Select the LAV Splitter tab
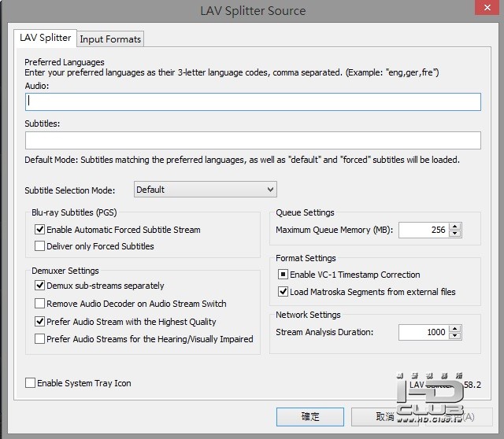 pyautogui.click(x=46, y=38)
